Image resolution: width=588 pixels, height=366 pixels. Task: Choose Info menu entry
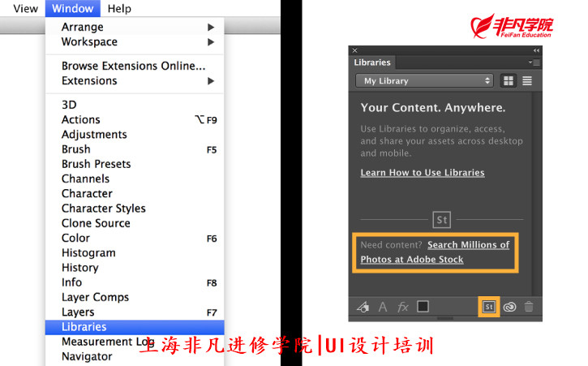[x=135, y=282]
